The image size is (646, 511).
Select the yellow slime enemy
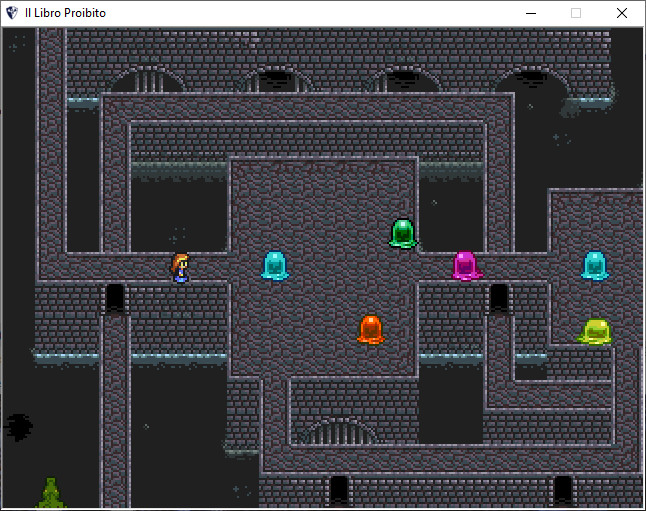[595, 331]
